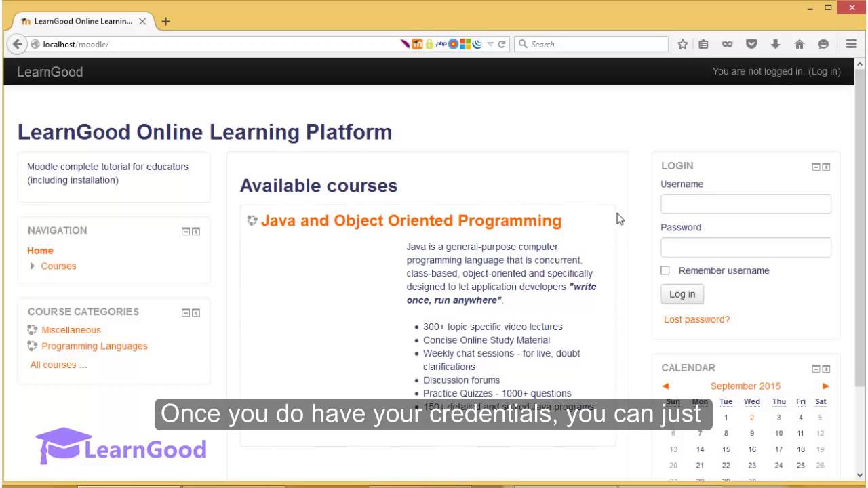Focus the Password input field
The image size is (868, 488).
746,247
